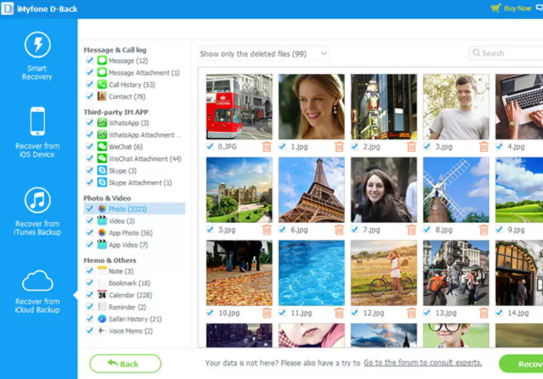Uncheck the checkbox for 5.jpg
543x379 pixels.
[210, 229]
